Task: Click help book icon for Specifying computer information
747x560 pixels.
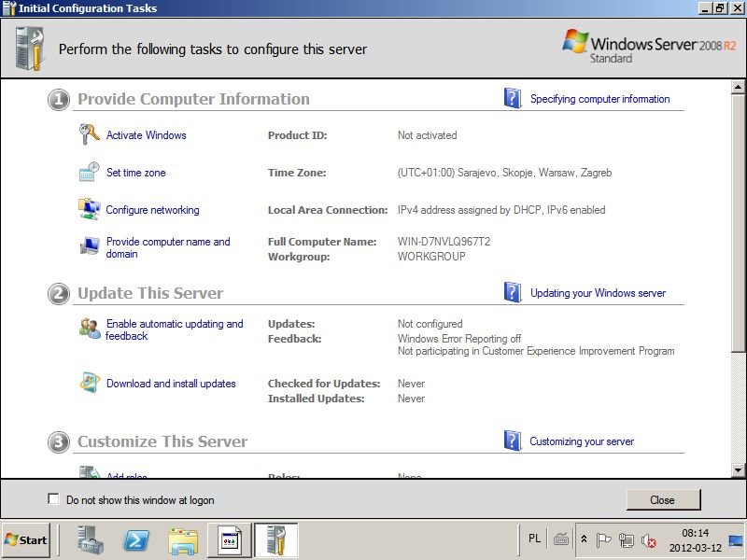Action: pos(513,98)
